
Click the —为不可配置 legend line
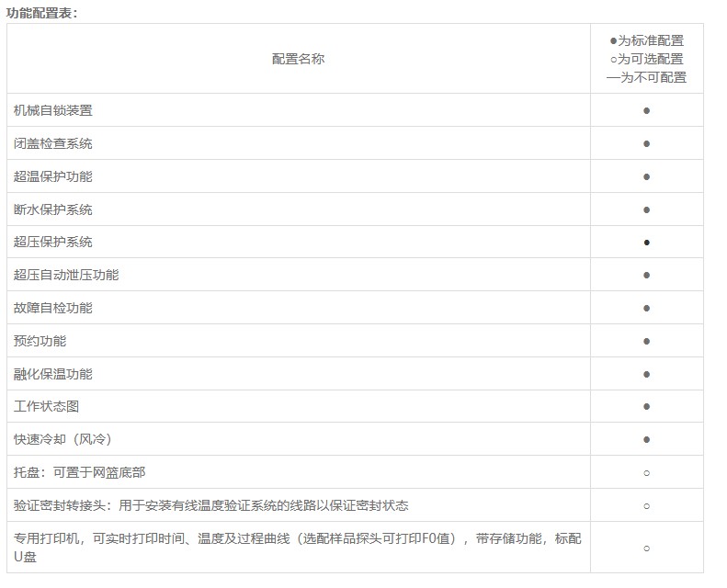pos(646,77)
